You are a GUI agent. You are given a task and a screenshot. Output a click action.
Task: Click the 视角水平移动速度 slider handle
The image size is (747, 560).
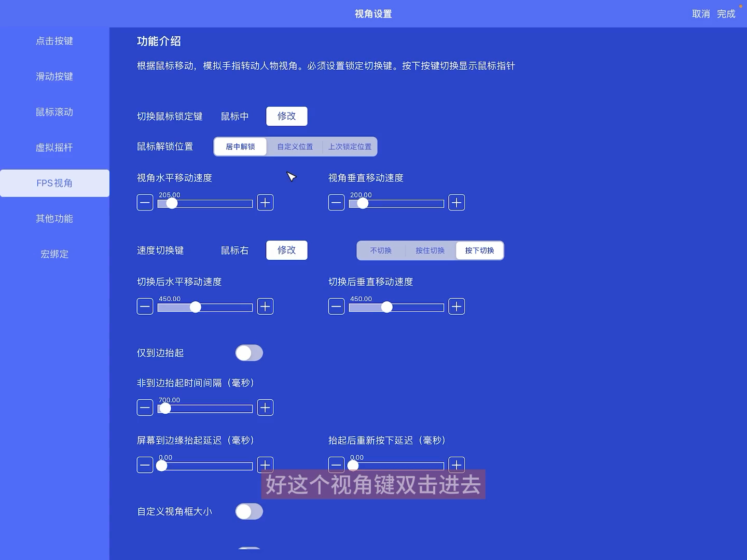172,203
